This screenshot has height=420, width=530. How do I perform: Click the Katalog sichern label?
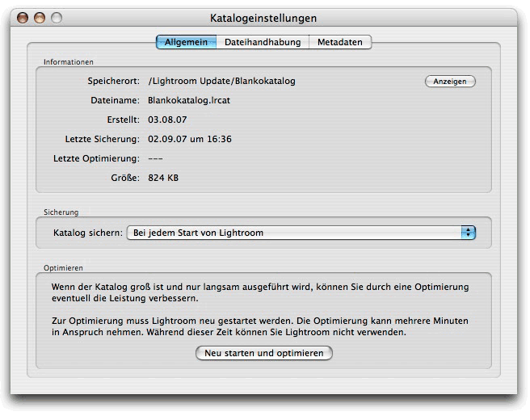[x=88, y=233]
